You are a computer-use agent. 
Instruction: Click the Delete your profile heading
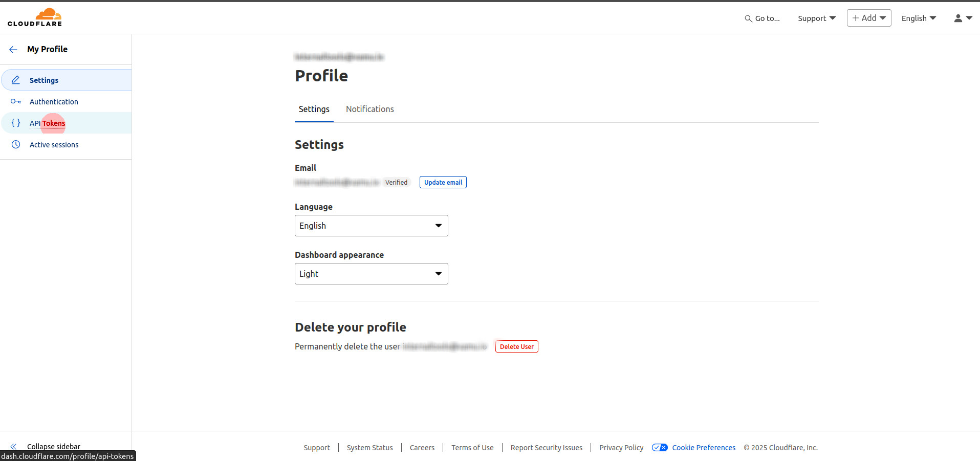[x=351, y=327]
